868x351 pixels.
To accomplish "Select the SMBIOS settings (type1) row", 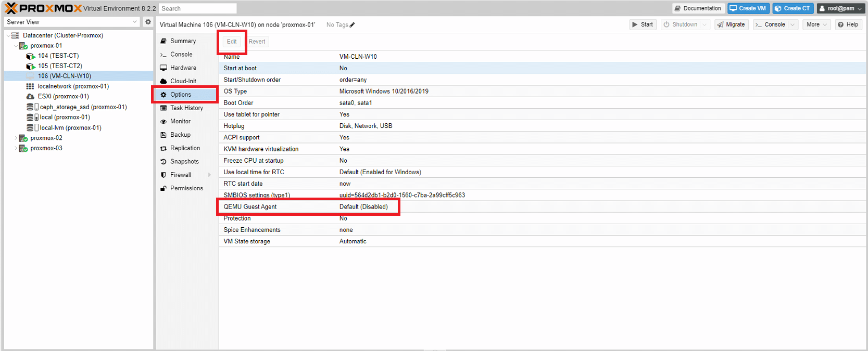I will tap(543, 195).
